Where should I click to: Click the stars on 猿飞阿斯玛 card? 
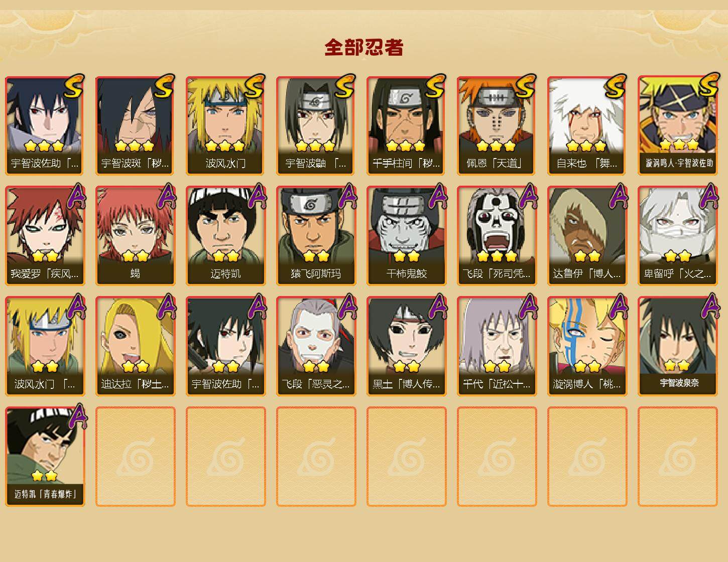pyautogui.click(x=316, y=256)
